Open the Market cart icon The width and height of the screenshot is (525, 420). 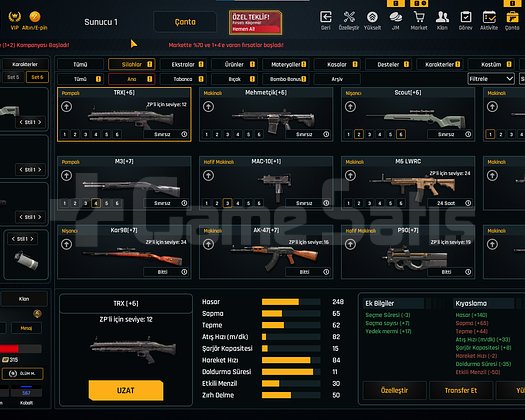(419, 17)
